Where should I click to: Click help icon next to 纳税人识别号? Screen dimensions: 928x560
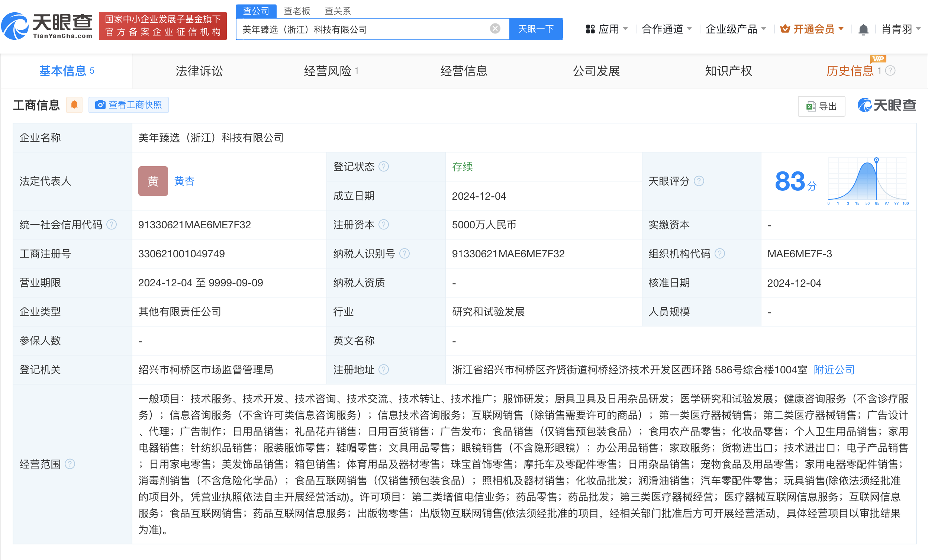click(405, 254)
